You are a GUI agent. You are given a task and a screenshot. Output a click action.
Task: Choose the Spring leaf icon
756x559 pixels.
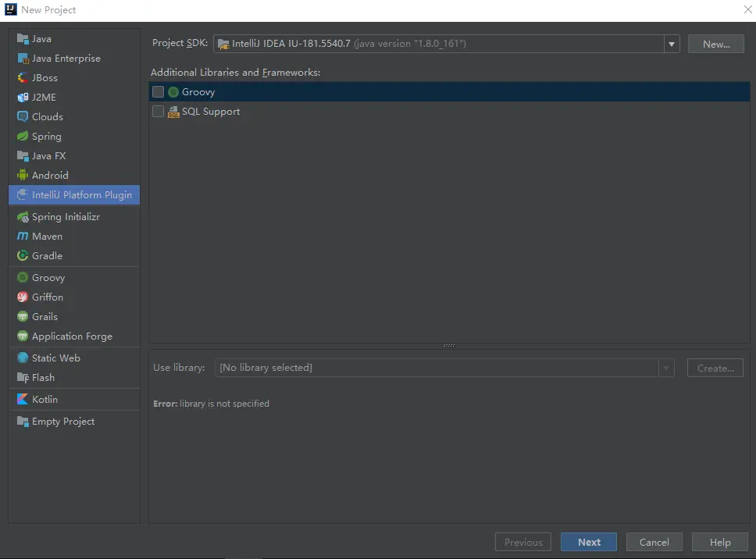[x=23, y=137]
